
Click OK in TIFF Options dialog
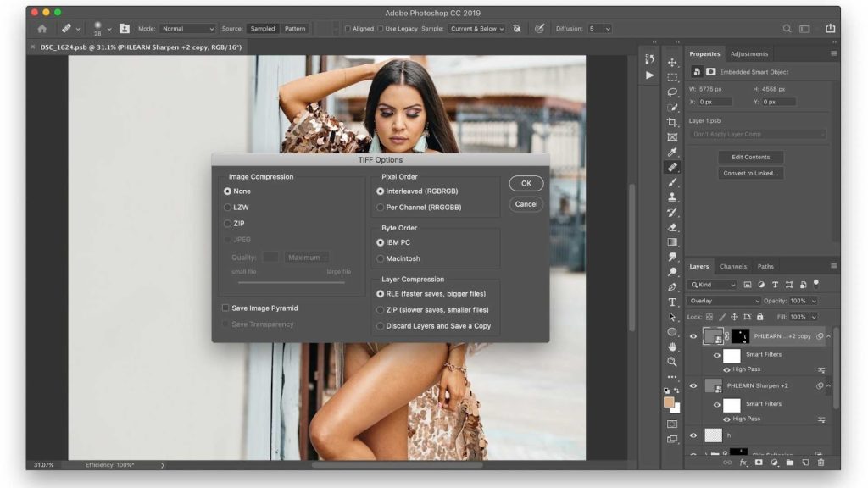click(526, 183)
